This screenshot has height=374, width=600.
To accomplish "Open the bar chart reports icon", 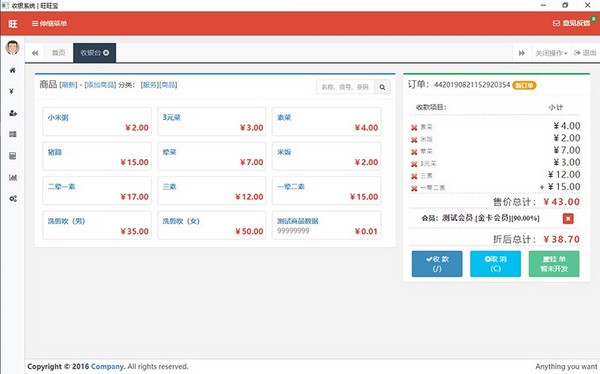I will [x=13, y=177].
